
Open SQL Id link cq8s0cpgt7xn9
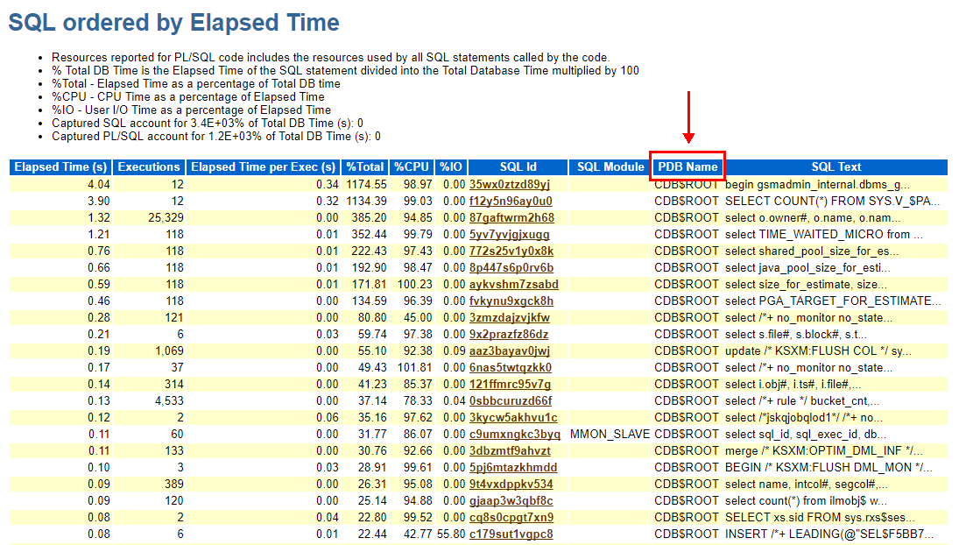(x=511, y=518)
